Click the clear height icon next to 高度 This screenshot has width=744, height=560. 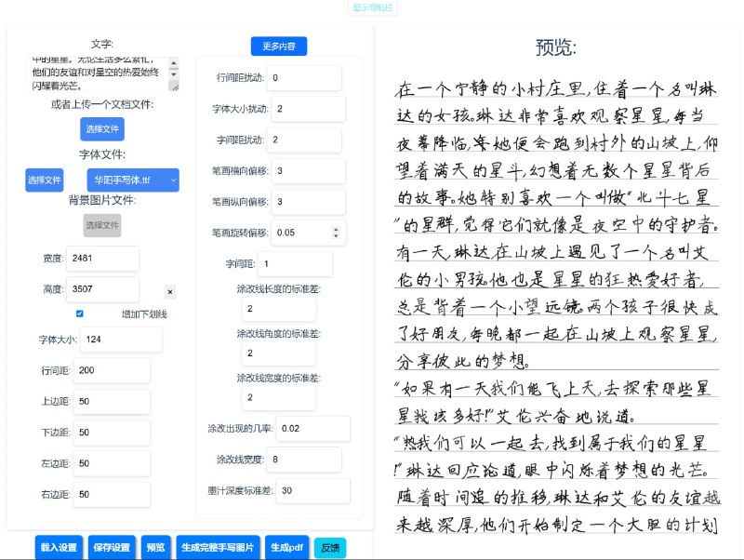tap(170, 291)
